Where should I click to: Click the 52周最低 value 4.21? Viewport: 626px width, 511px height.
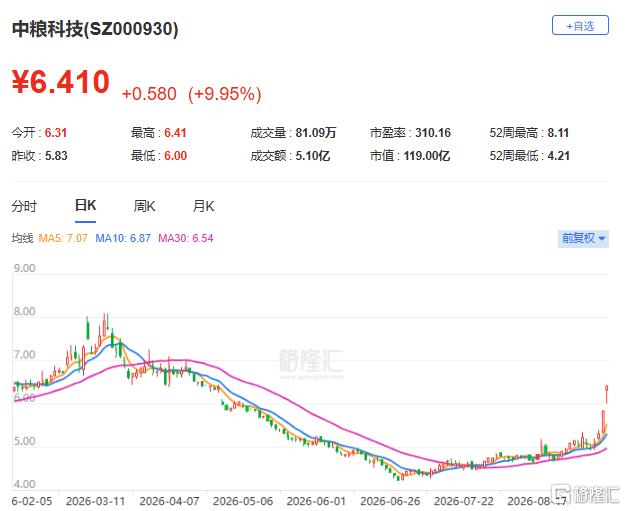tap(558, 156)
